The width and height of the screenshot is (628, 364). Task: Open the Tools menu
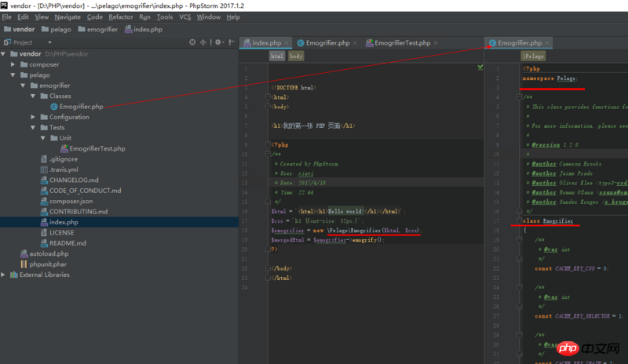[165, 16]
